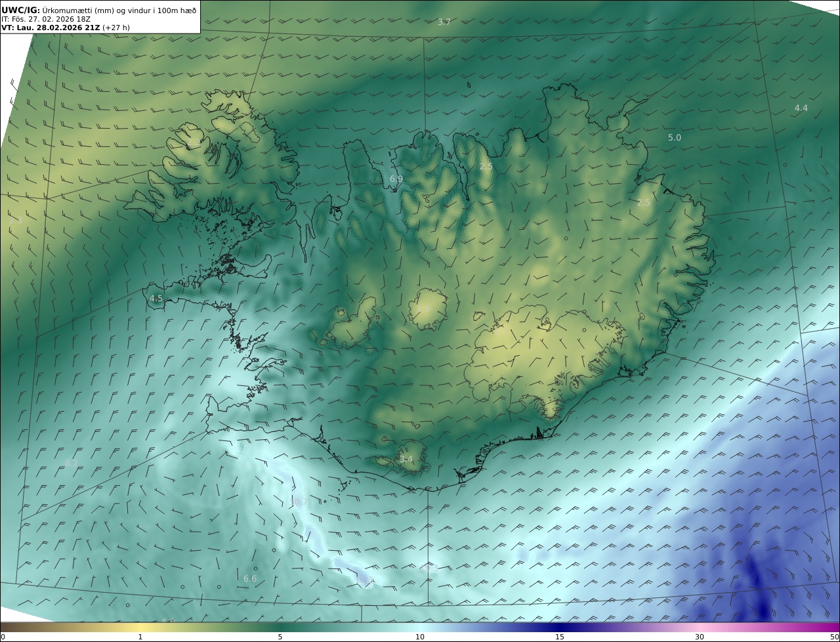Click the 4.5 value label

click(156, 299)
